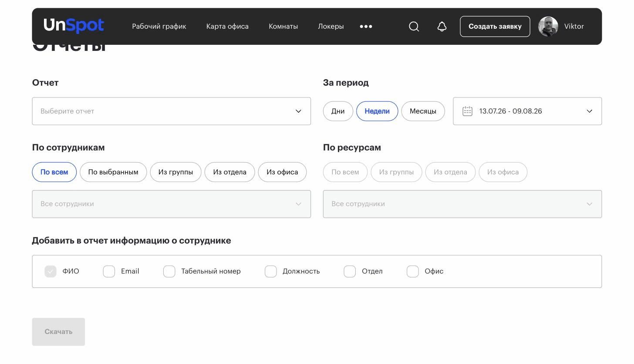The height and width of the screenshot is (364, 634).
Task: Toggle the ФИО checkbox
Action: [x=51, y=271]
